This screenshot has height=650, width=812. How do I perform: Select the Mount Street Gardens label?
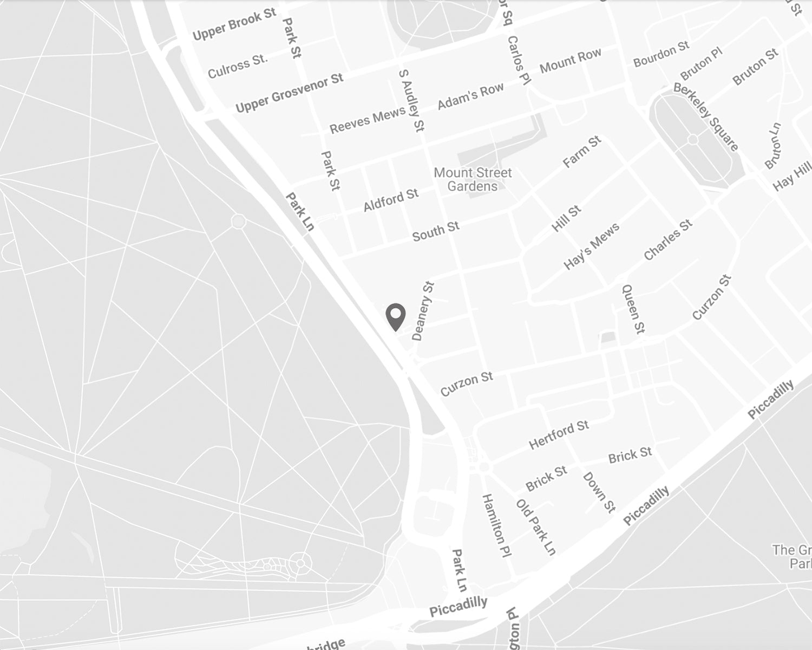(473, 179)
